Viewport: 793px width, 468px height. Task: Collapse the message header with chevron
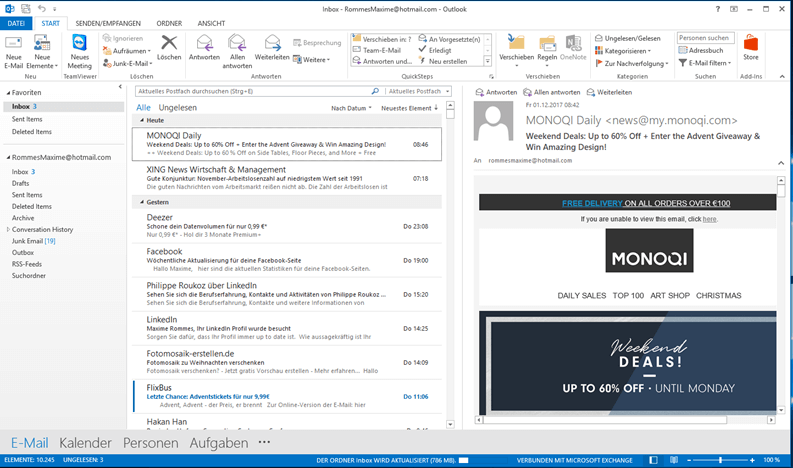tap(781, 162)
